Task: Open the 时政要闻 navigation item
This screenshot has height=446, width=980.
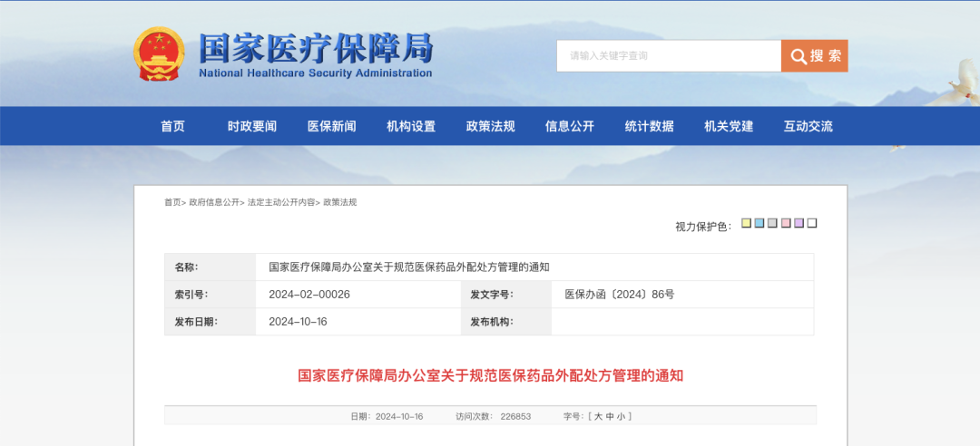Action: tap(252, 126)
